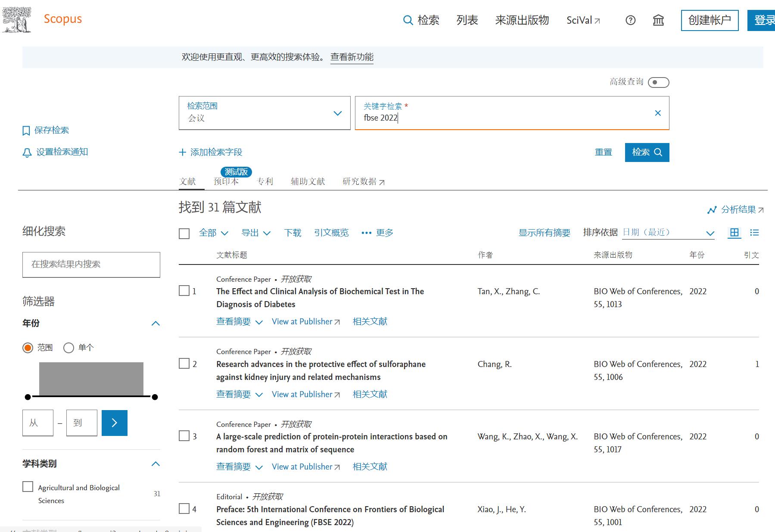Open the 列表 menu item
The image size is (775, 532).
(467, 20)
